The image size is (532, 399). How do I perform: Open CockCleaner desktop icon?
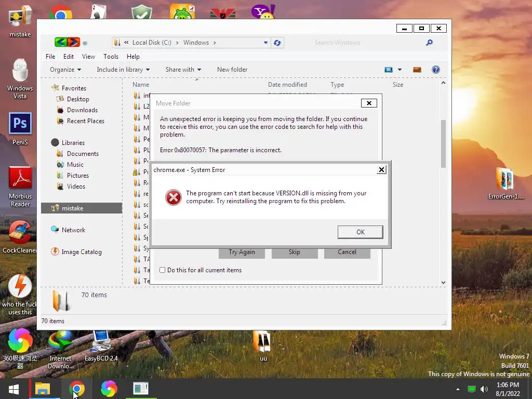click(x=19, y=237)
